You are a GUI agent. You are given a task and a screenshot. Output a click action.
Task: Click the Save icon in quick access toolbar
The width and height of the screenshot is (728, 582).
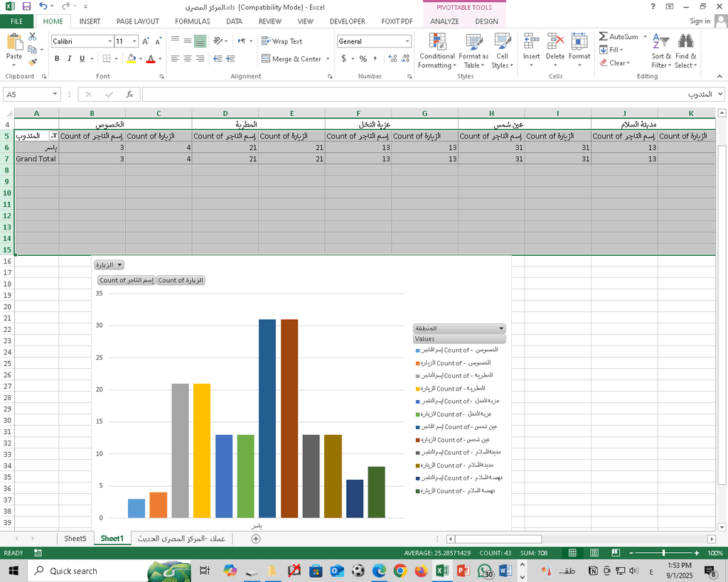(27, 6)
